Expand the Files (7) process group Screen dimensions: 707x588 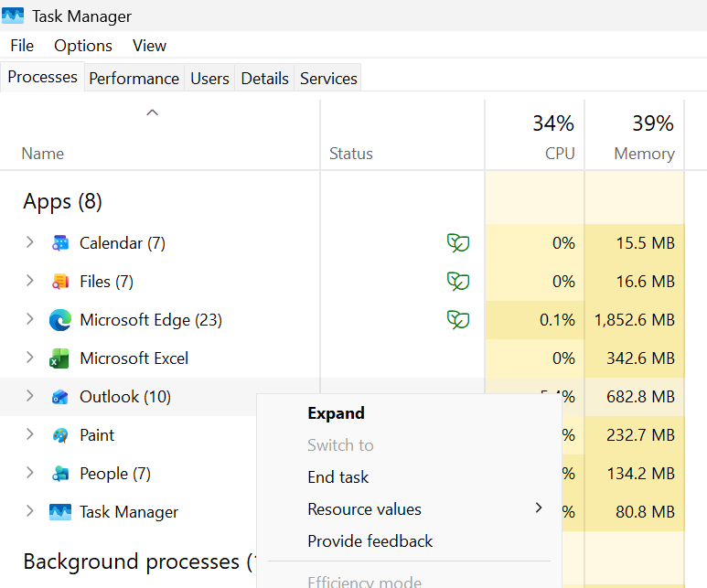pyautogui.click(x=30, y=281)
